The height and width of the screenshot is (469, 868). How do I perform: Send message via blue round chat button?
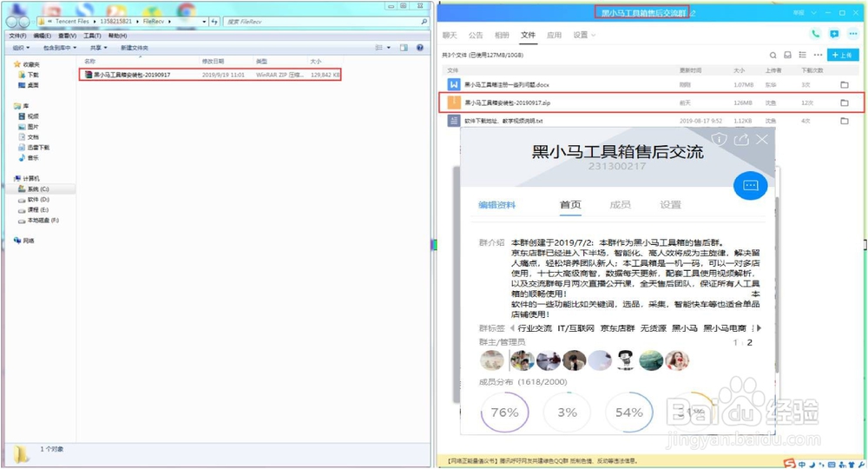click(x=750, y=185)
